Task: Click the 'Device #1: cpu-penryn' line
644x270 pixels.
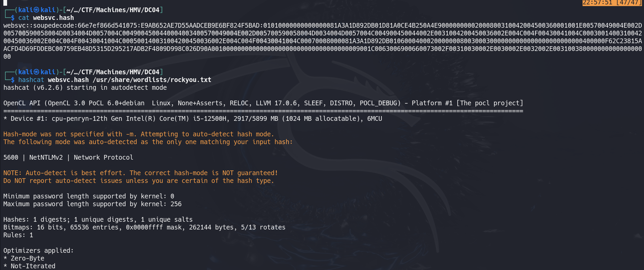Action: (x=193, y=118)
